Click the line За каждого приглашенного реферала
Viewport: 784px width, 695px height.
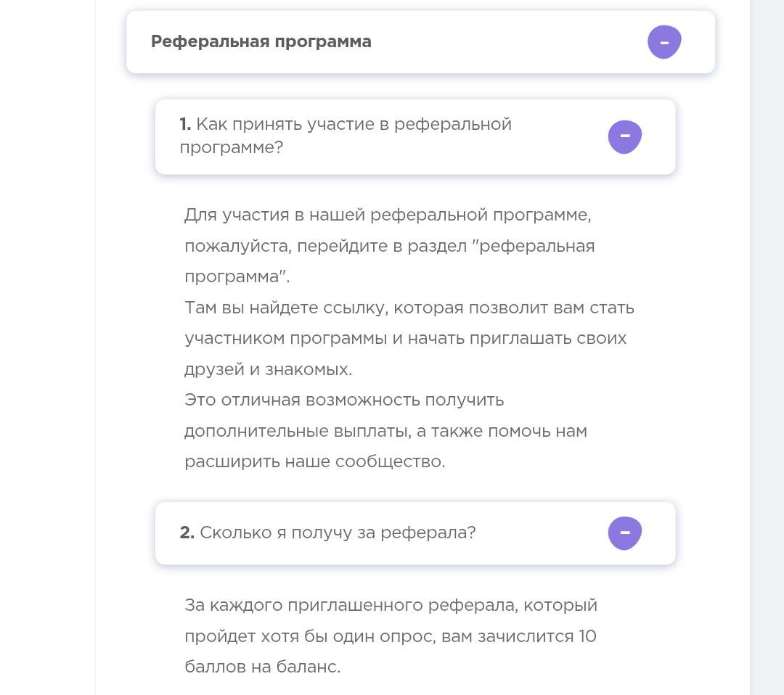391,605
